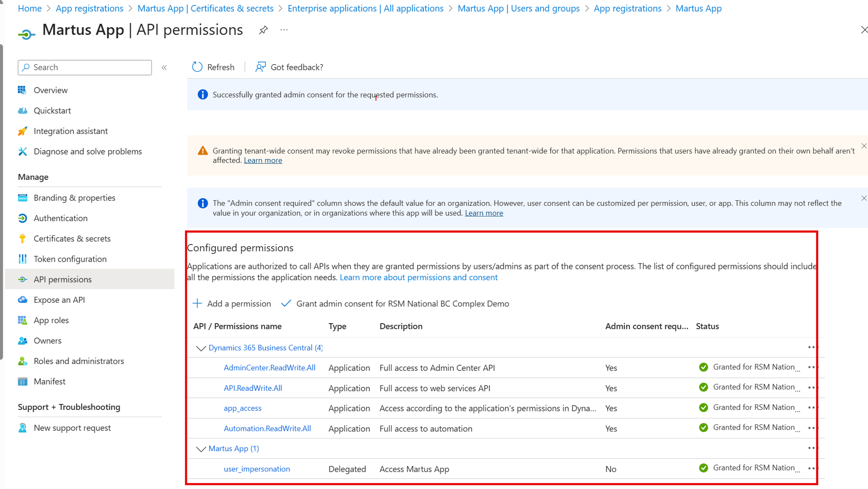Image resolution: width=868 pixels, height=489 pixels.
Task: Open the Token configuration page
Action: pyautogui.click(x=70, y=259)
